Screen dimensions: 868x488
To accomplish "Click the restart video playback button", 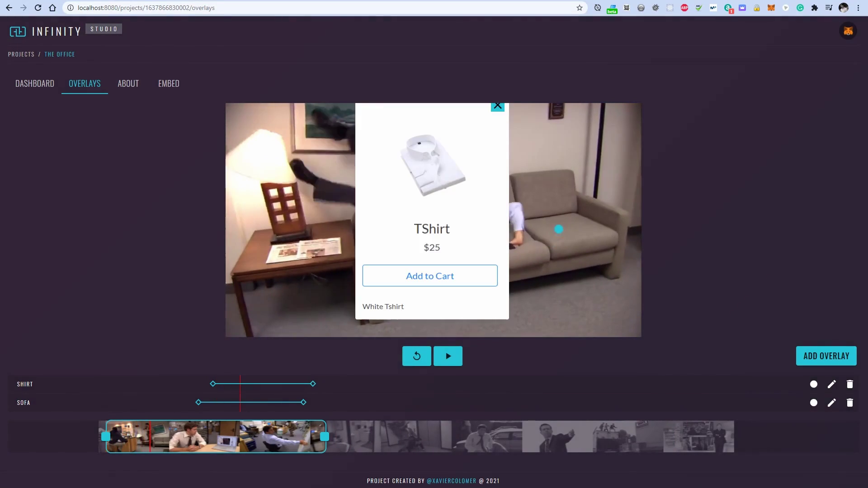I will (416, 356).
